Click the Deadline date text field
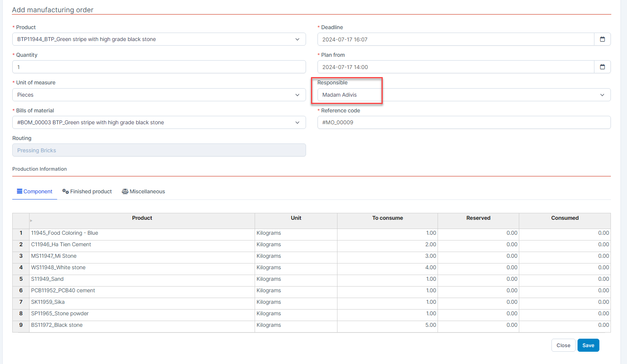 (456, 39)
